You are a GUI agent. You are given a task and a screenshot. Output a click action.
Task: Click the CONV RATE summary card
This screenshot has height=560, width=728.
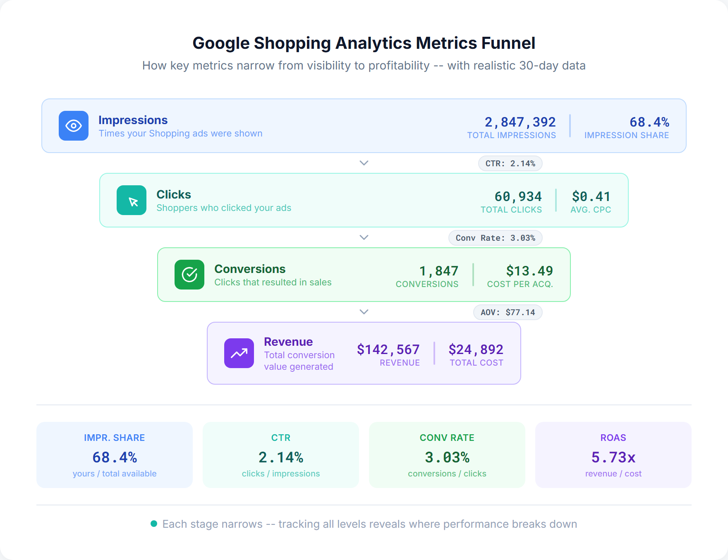pyautogui.click(x=447, y=455)
